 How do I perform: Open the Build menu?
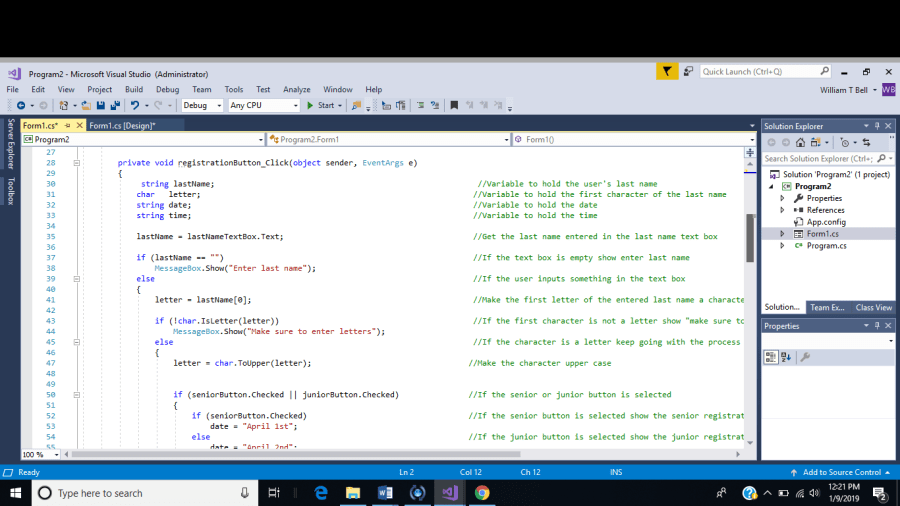pyautogui.click(x=134, y=89)
